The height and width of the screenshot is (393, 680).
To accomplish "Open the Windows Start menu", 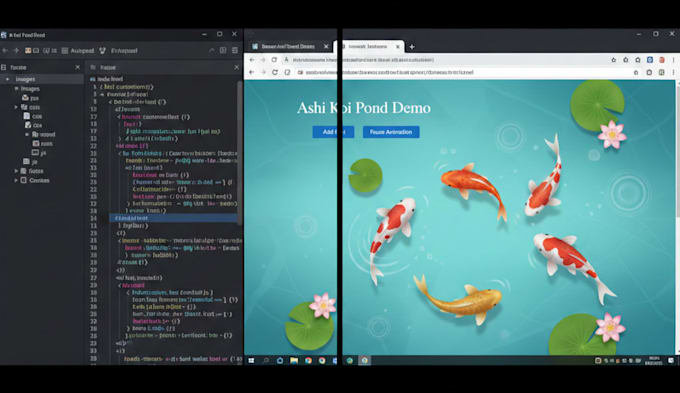I will coord(252,360).
